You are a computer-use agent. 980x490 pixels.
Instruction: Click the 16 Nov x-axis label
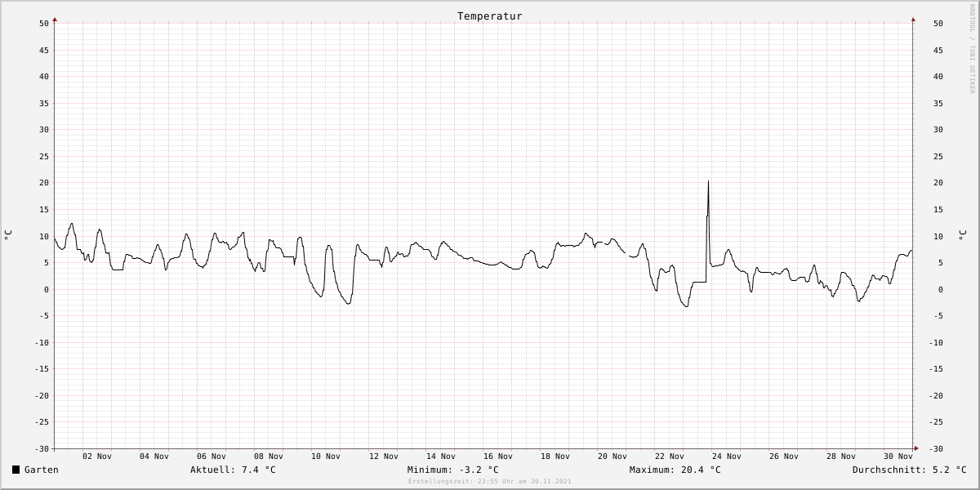click(x=498, y=457)
